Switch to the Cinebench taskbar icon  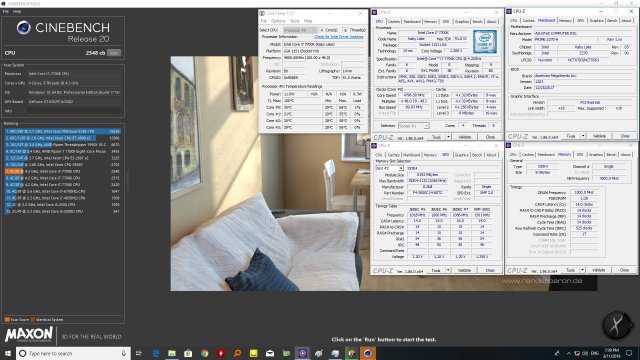368,353
